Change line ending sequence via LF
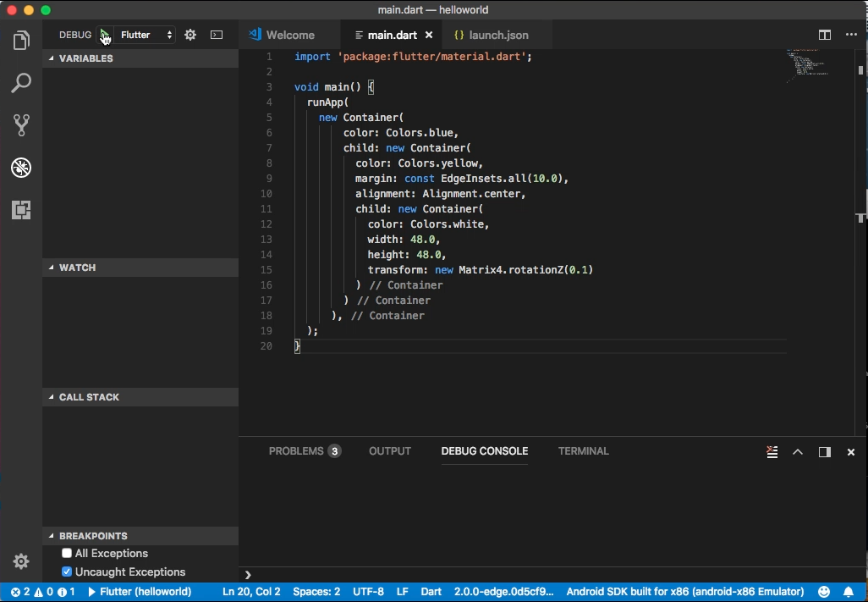Viewport: 868px width, 602px height. click(403, 592)
